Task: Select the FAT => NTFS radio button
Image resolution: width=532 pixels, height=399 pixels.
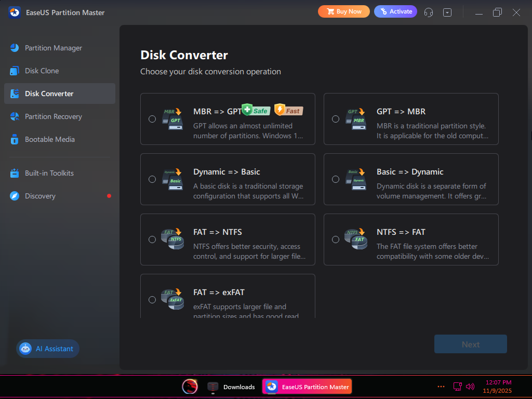Action: tap(152, 240)
